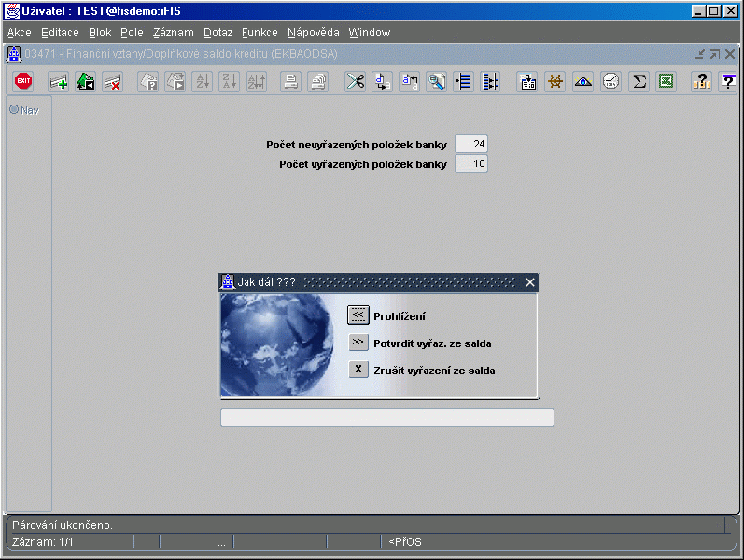Open the Window menu
The image size is (744, 560).
tap(369, 33)
